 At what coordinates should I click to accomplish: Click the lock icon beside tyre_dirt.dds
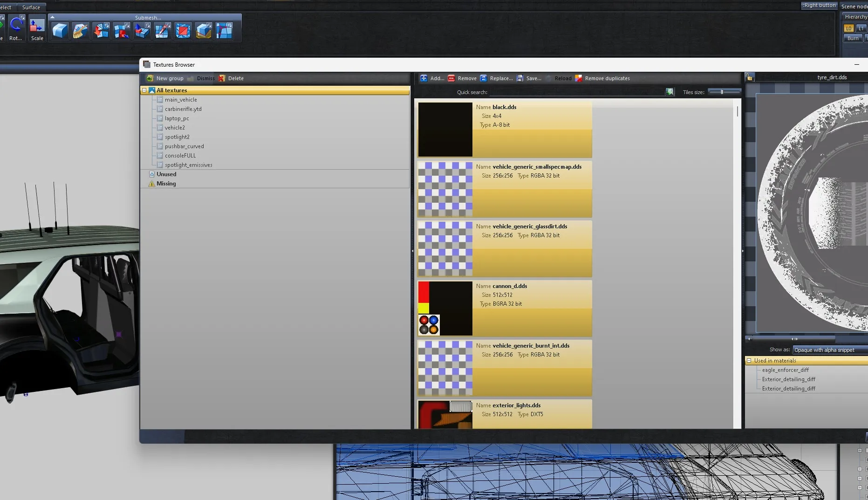point(750,77)
